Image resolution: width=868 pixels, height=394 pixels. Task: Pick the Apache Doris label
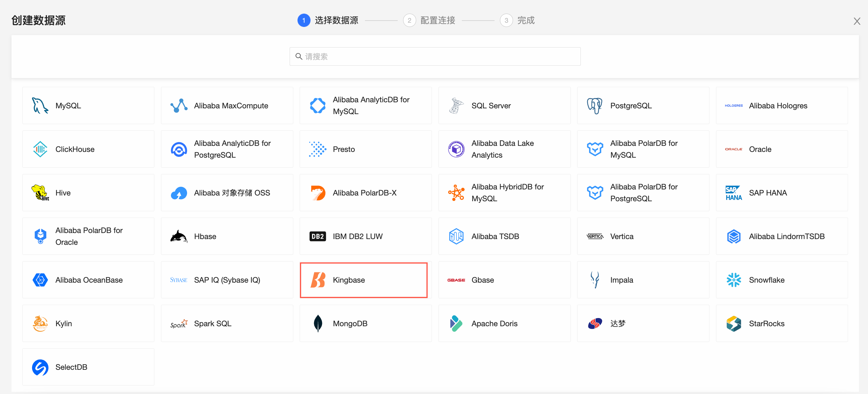click(x=494, y=323)
